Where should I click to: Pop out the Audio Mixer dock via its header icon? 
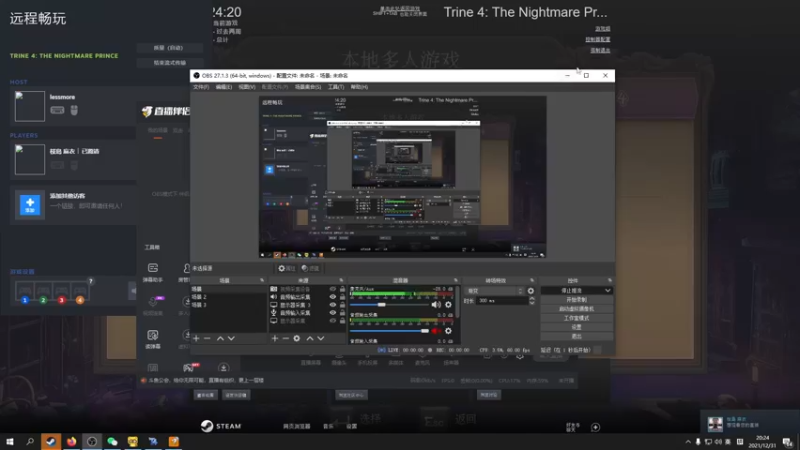(456, 281)
